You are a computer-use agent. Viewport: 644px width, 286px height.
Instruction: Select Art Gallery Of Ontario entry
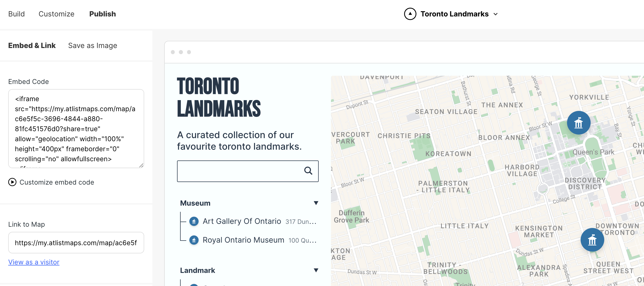tap(242, 221)
